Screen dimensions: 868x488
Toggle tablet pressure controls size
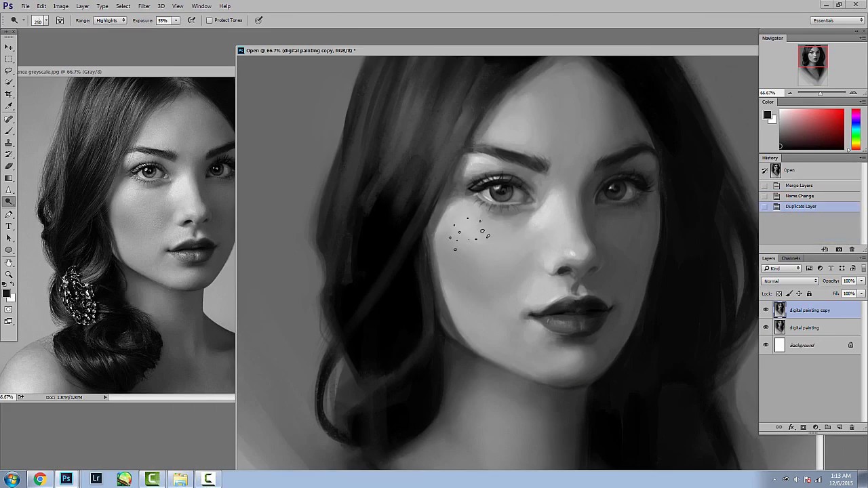tap(258, 20)
